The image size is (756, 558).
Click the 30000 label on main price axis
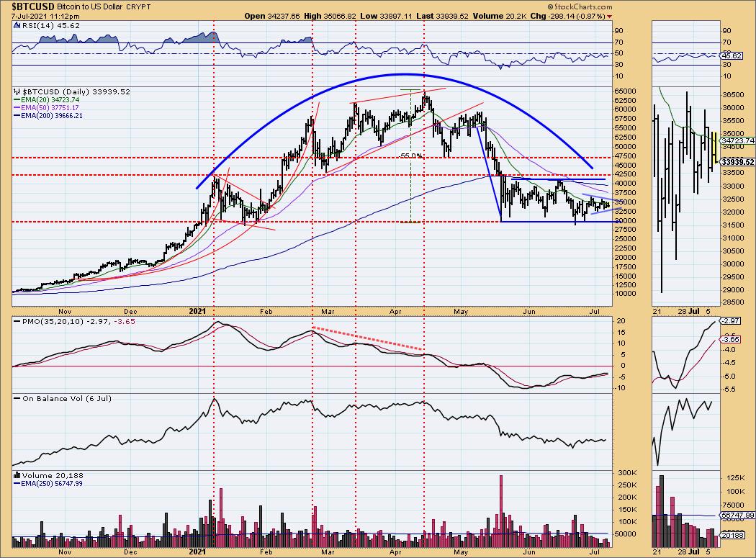[626, 221]
